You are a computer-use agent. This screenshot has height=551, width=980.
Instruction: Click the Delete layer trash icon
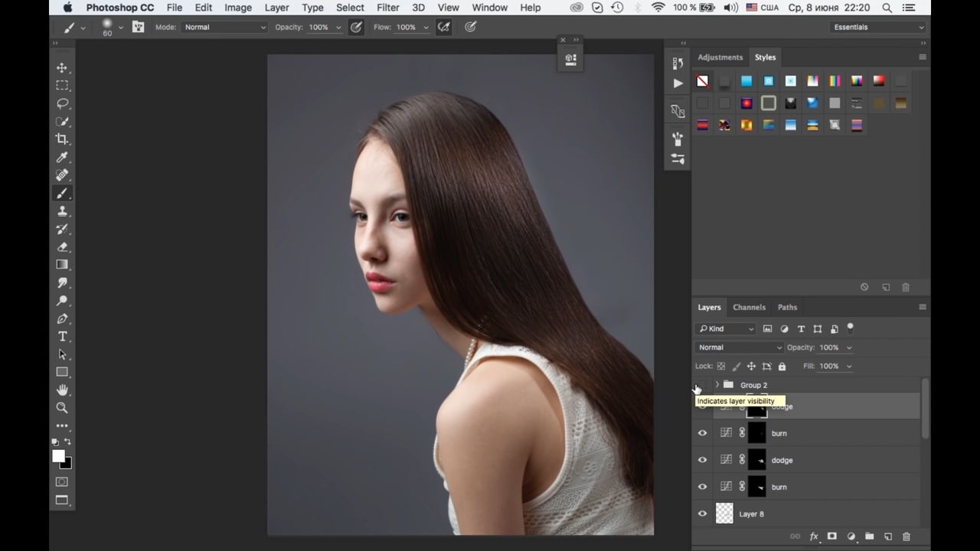click(x=906, y=536)
